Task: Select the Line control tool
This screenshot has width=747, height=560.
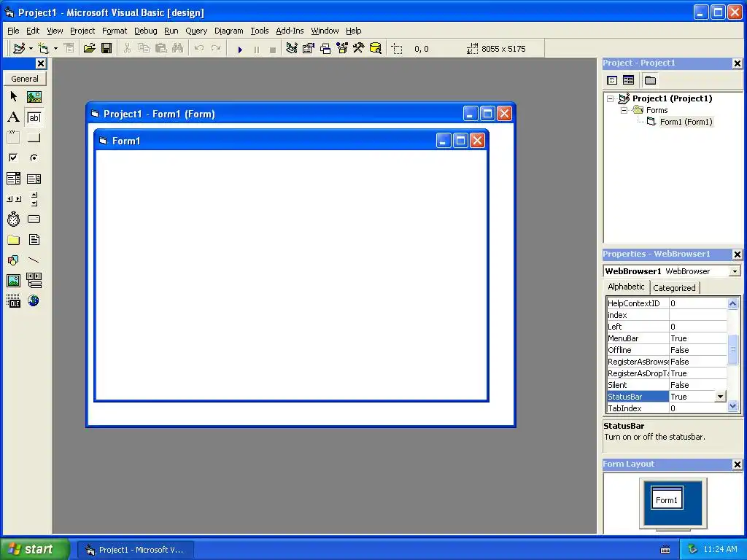Action: (34, 260)
